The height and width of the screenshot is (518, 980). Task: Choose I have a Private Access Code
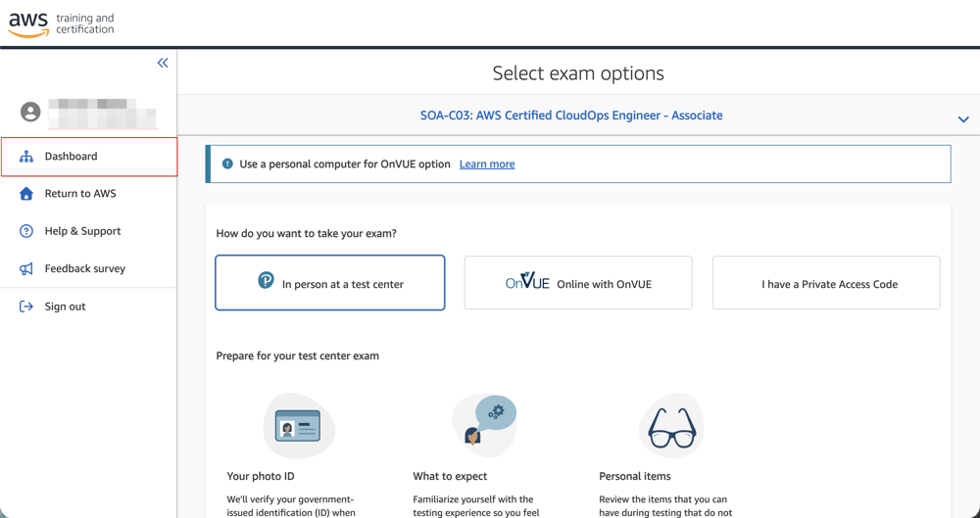pos(826,282)
